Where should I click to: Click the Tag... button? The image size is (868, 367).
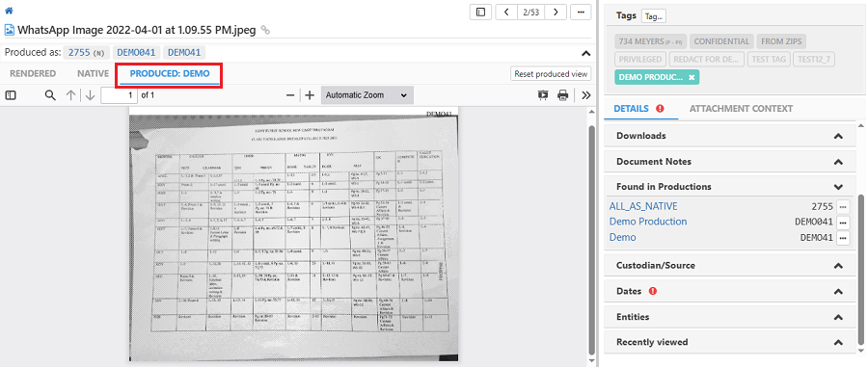coord(654,16)
